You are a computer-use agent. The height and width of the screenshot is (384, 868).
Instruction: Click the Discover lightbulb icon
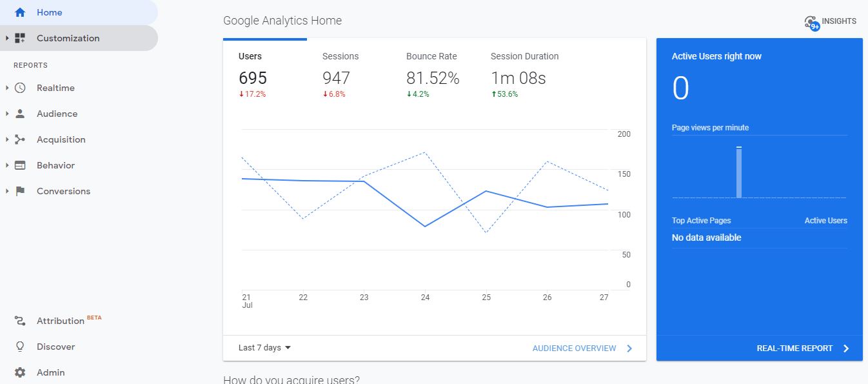[20, 347]
